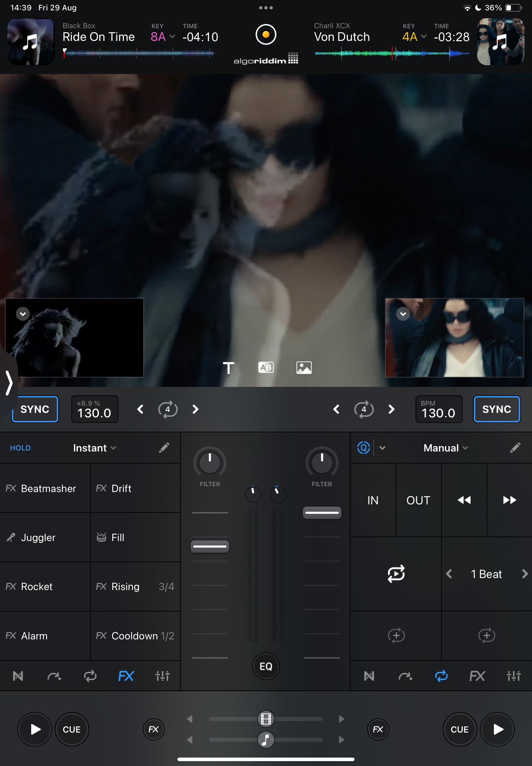Trigger the Fill effect
The image size is (532, 766).
135,537
